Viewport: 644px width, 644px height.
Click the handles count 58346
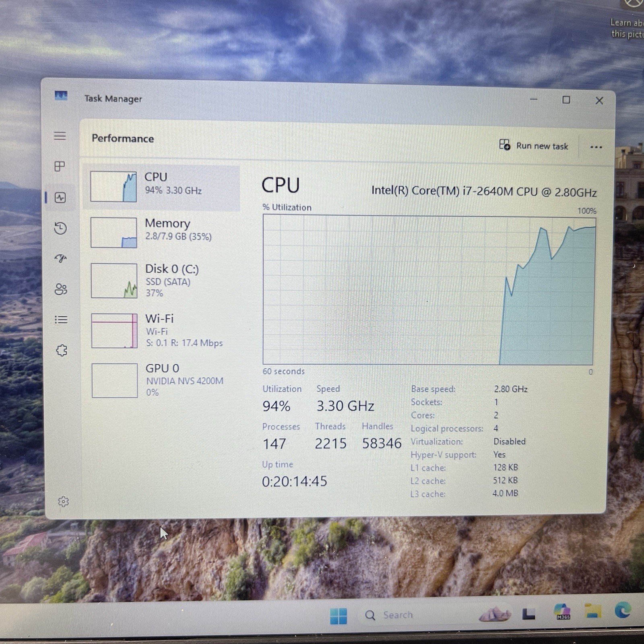(x=382, y=443)
